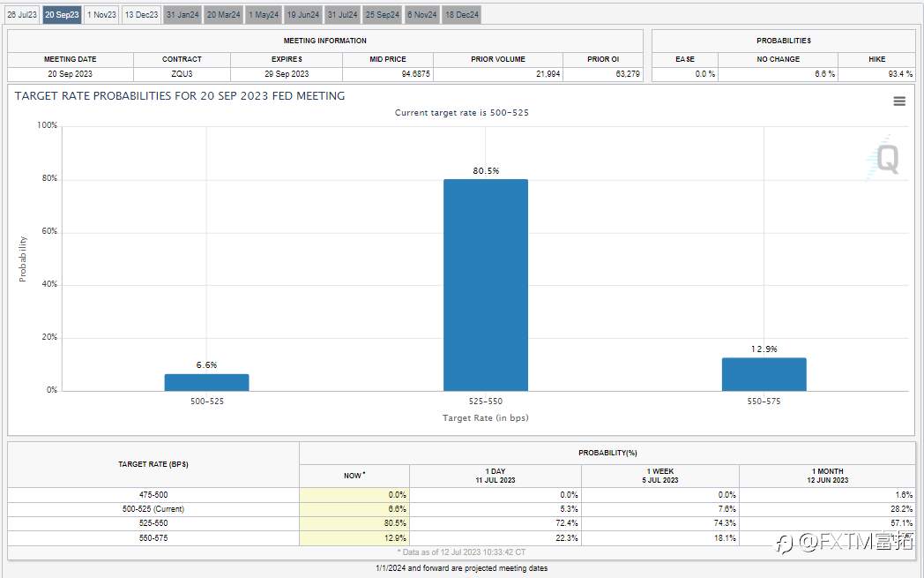The image size is (924, 578).
Task: Click the 550-575 probability bar
Action: (x=764, y=374)
